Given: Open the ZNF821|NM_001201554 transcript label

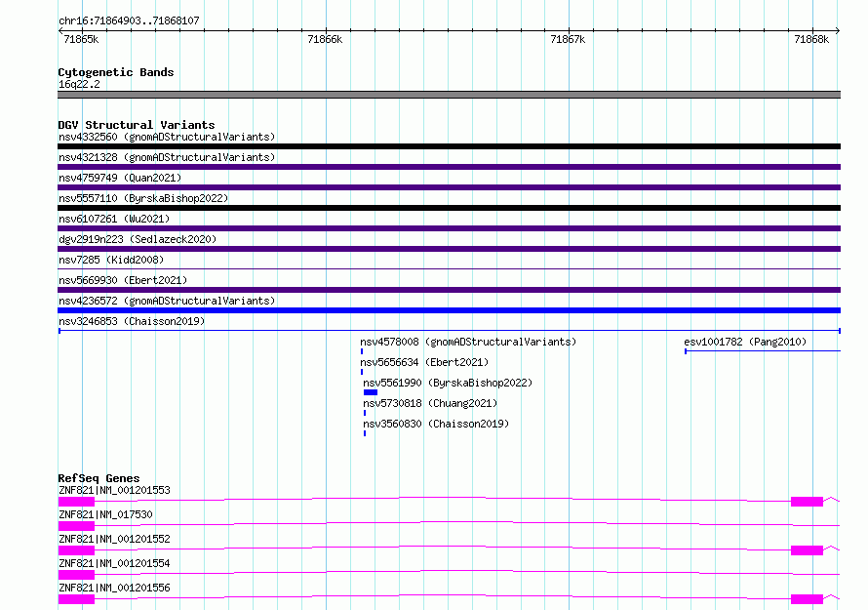Looking at the screenshot, I should 114,563.
